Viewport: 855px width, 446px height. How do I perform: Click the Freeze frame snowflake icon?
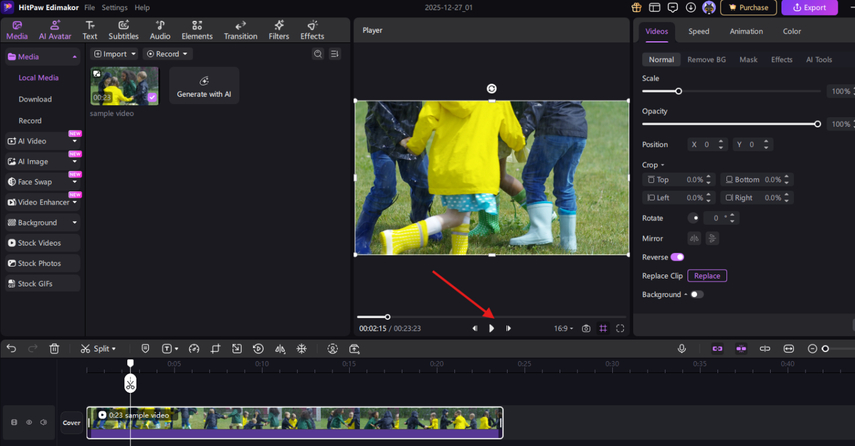click(x=302, y=349)
